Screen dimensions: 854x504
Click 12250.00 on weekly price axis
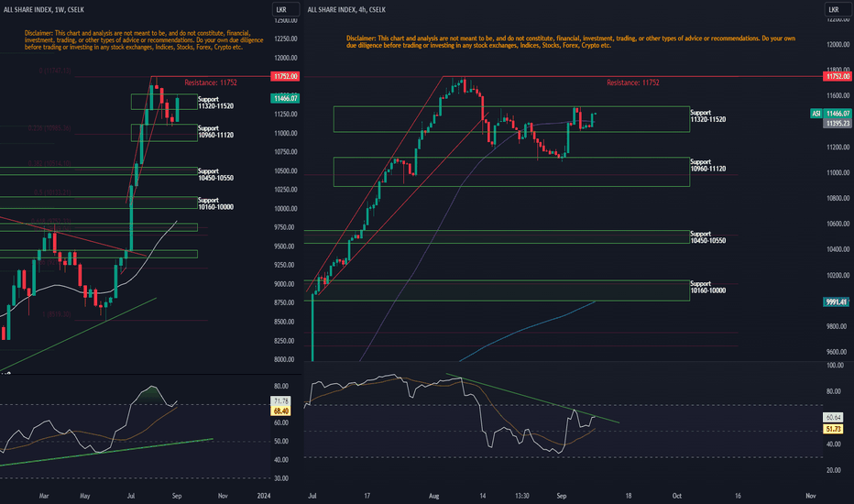pos(286,38)
